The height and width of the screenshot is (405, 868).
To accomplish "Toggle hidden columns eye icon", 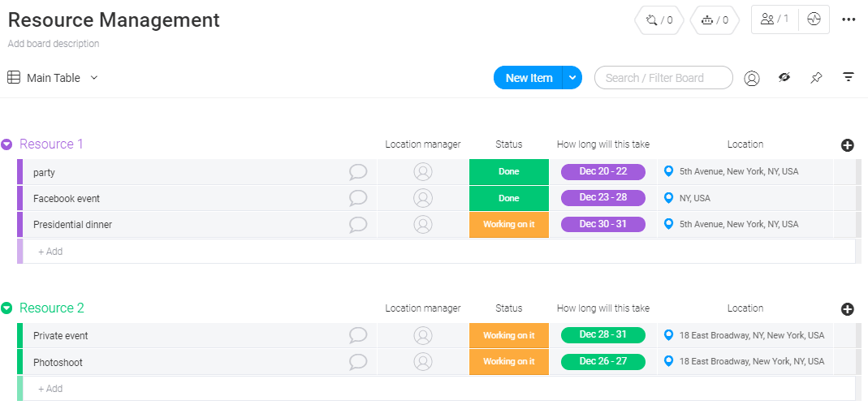I will (x=784, y=78).
